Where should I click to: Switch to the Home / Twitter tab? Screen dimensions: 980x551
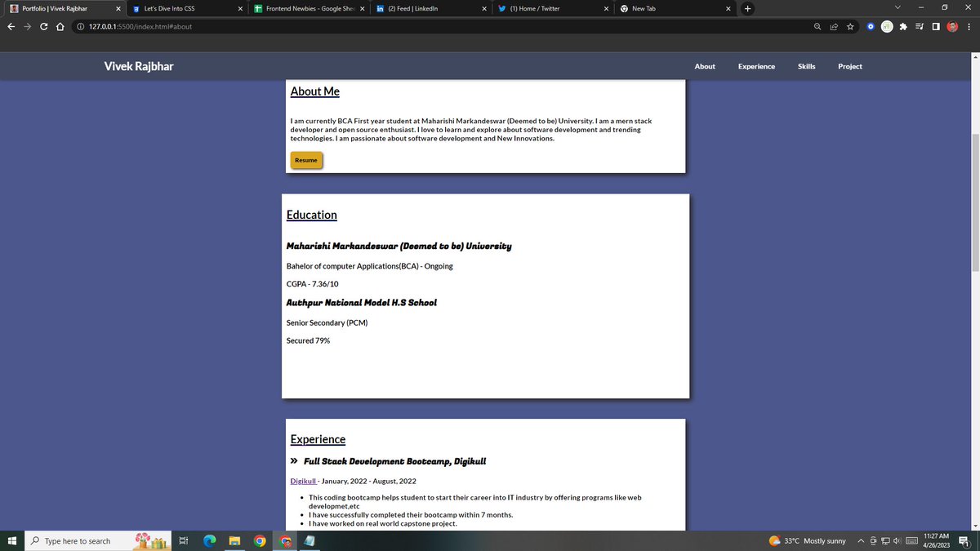[553, 8]
